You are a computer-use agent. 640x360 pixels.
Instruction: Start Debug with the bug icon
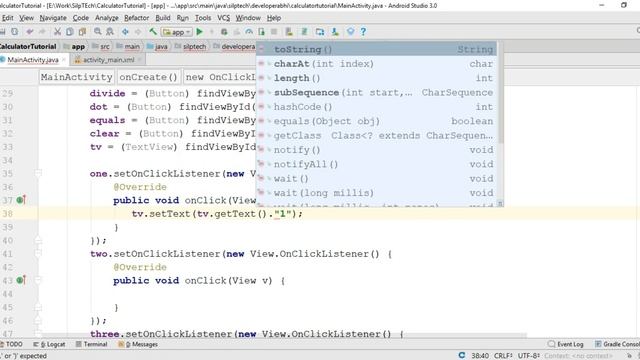[224, 31]
